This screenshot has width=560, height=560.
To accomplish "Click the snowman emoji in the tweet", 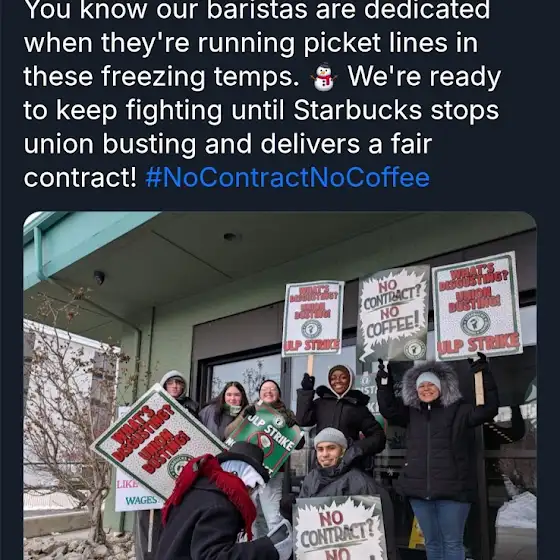I will click(x=324, y=77).
